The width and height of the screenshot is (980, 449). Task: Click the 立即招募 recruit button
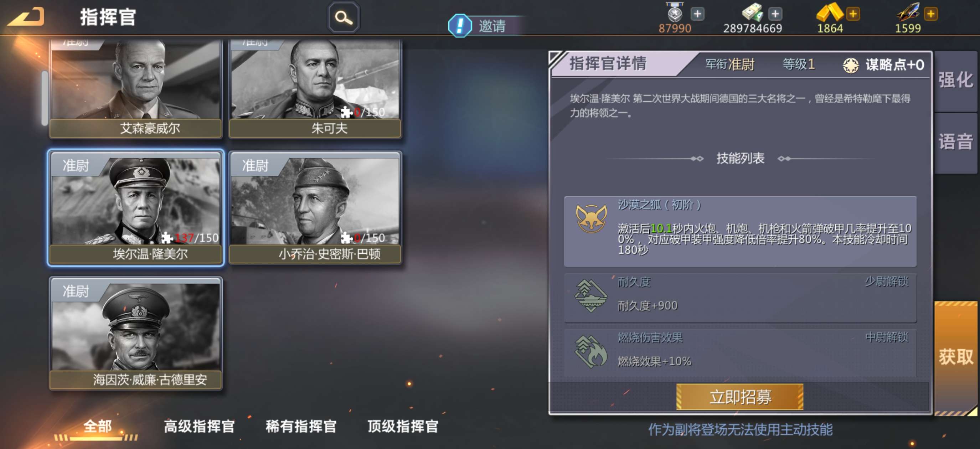click(740, 397)
